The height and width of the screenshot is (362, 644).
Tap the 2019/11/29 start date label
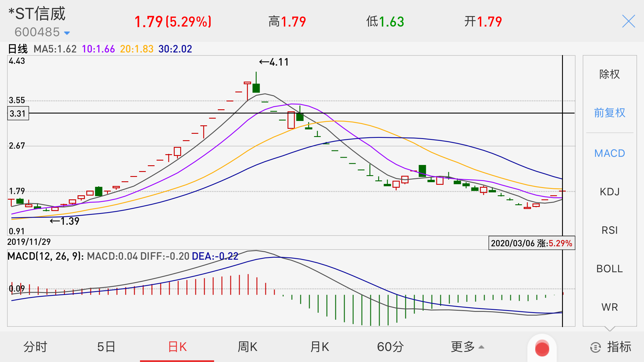pos(29,242)
